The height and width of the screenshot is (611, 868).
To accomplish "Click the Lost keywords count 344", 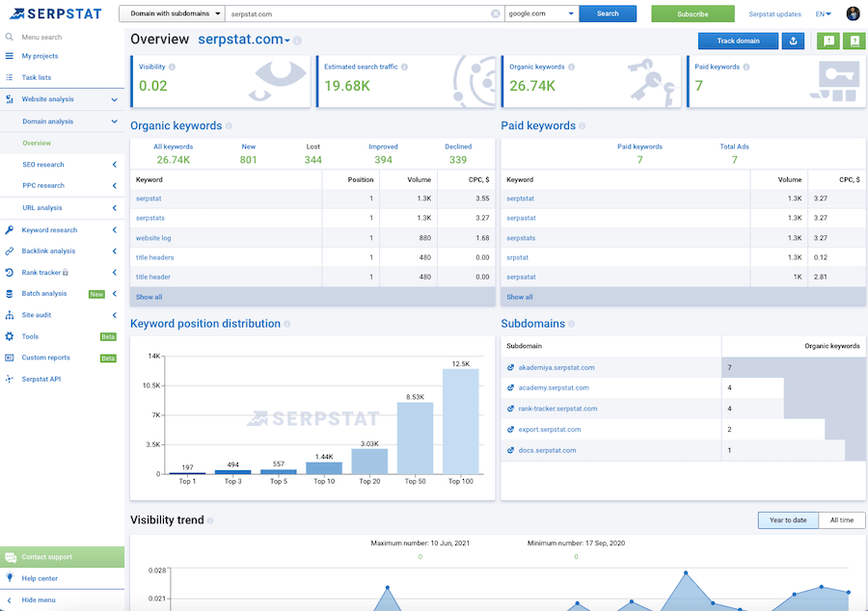I will pyautogui.click(x=312, y=160).
